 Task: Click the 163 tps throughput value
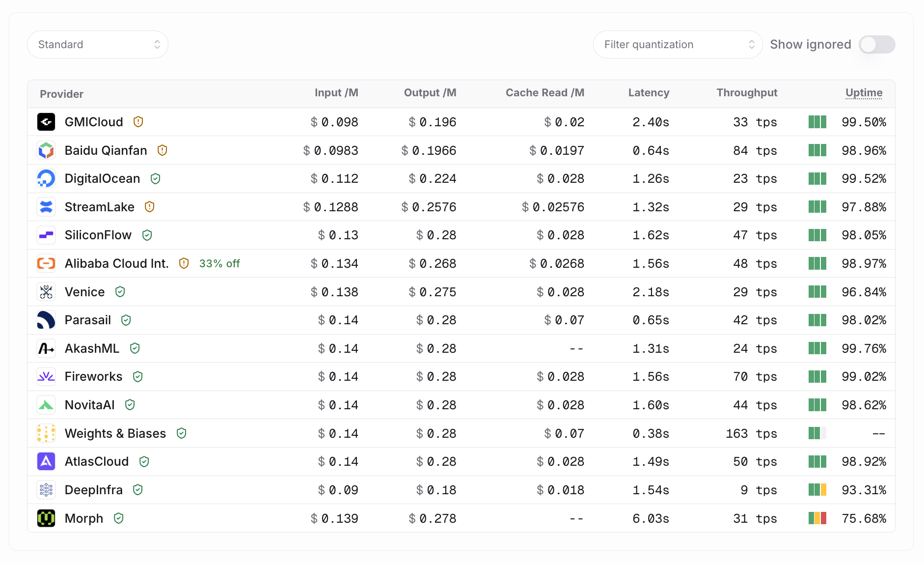pos(751,433)
